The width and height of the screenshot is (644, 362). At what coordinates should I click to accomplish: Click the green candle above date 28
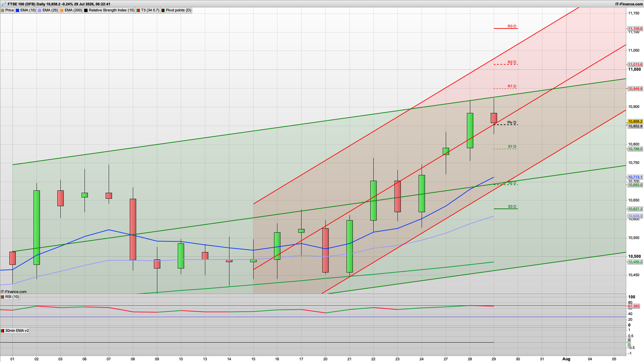coord(470,131)
